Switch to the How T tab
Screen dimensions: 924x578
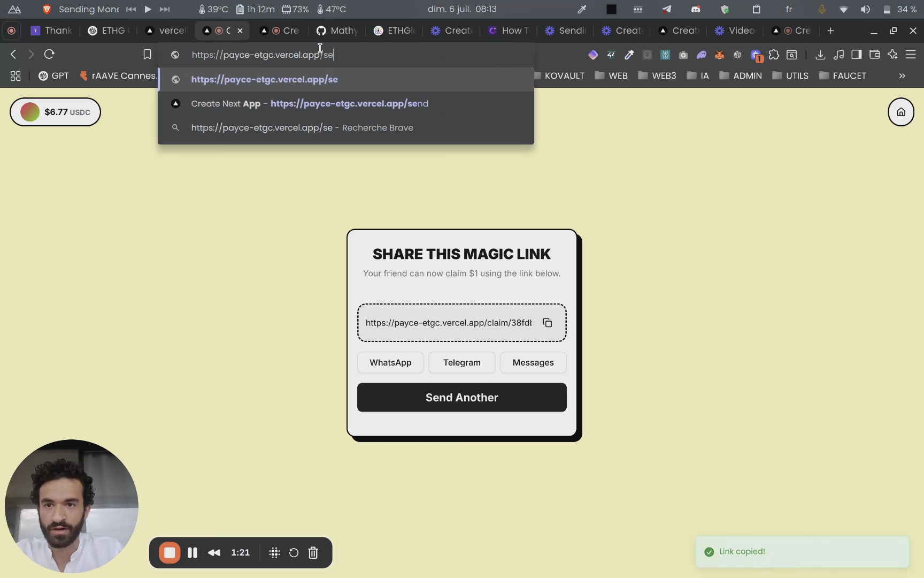(509, 31)
